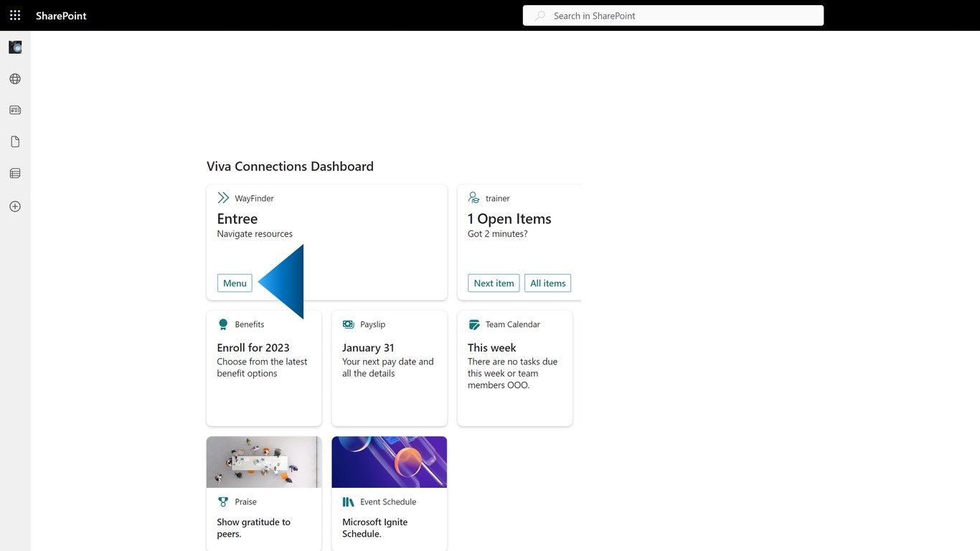Click the Benefits ribbon icon
This screenshot has height=551, width=980.
(223, 324)
